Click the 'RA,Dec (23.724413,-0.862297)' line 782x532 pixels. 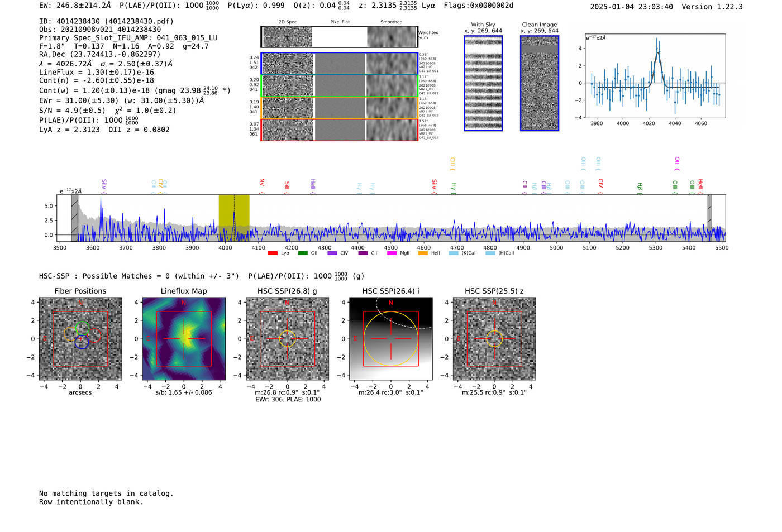[x=99, y=54]
